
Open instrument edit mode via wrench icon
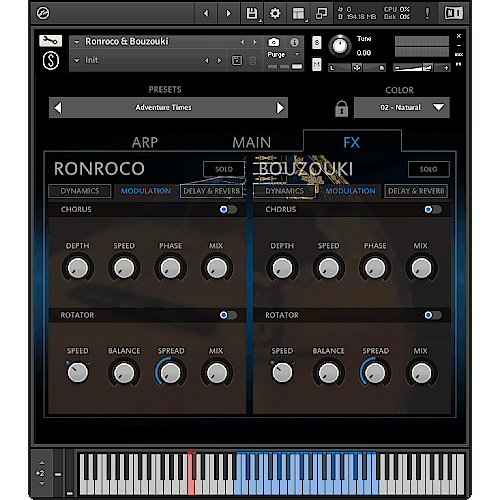point(50,41)
